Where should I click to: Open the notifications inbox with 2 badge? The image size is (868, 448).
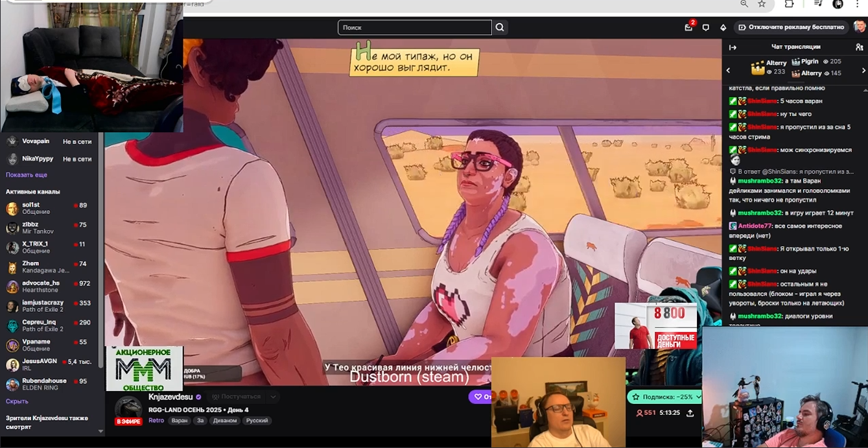pyautogui.click(x=688, y=27)
